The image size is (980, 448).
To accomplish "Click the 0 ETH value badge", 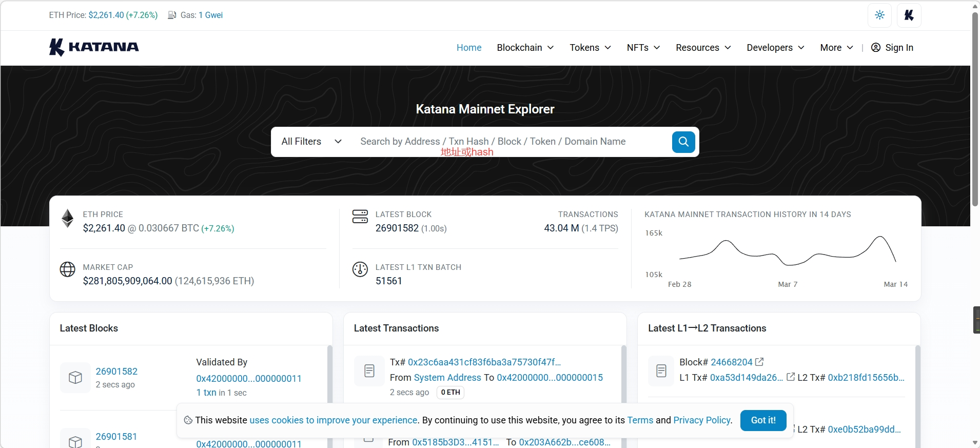I will click(x=450, y=393).
